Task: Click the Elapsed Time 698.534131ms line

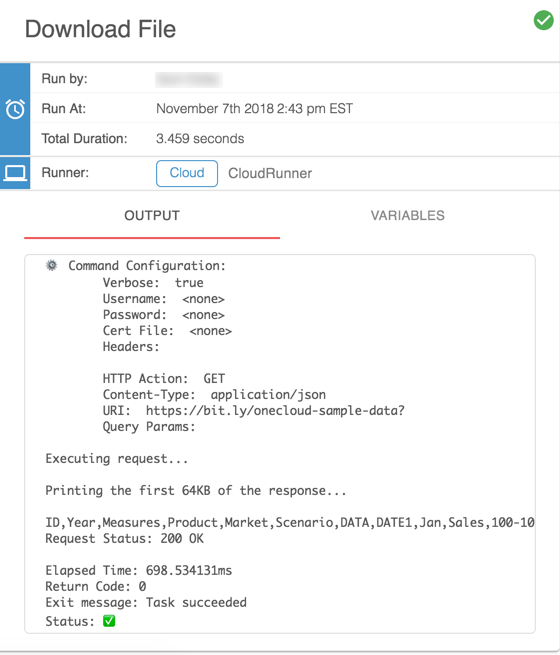Action: point(139,571)
